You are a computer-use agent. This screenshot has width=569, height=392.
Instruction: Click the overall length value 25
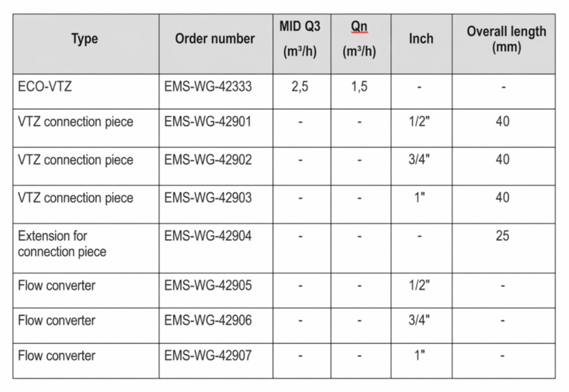coord(503,236)
